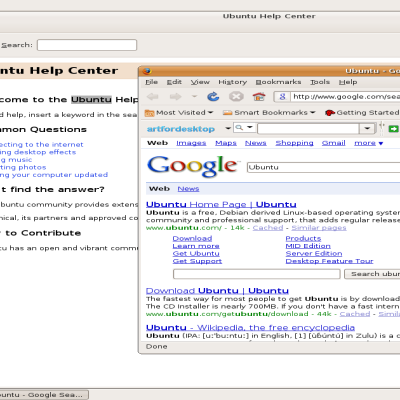
Task: Open 'Connecting to the internet' help topic
Action: click(41, 145)
